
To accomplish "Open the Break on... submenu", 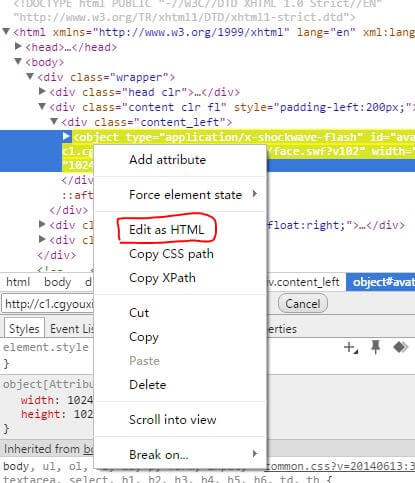I will [180, 454].
